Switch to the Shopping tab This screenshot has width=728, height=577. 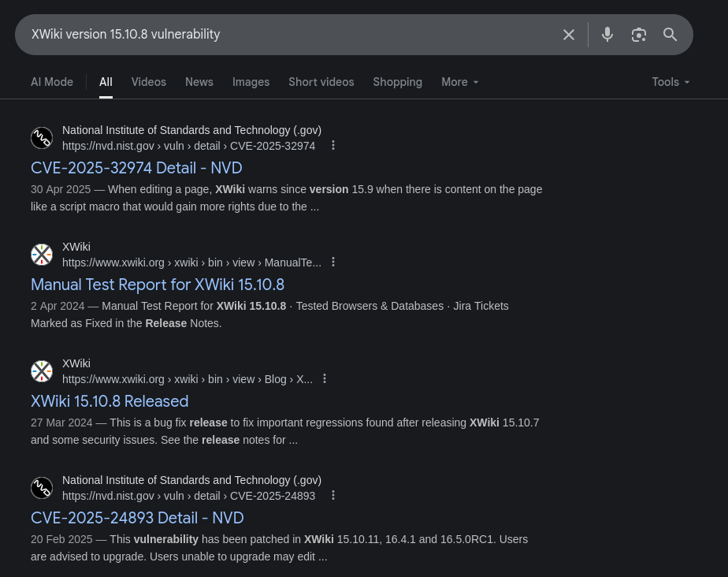[397, 82]
